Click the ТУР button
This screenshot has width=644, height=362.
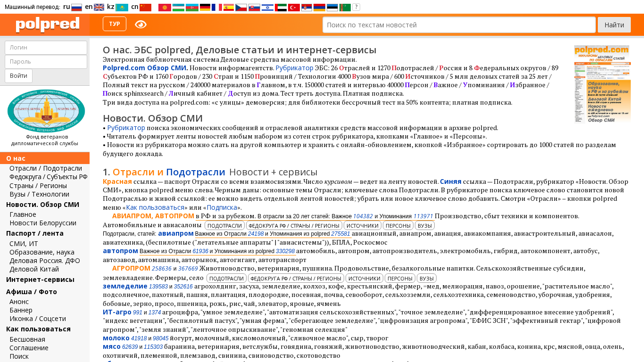coord(115,24)
